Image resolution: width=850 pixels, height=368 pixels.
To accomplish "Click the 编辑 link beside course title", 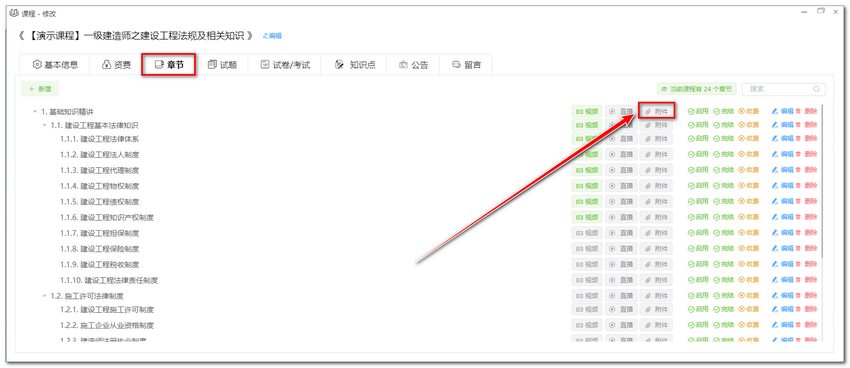I will click(272, 36).
